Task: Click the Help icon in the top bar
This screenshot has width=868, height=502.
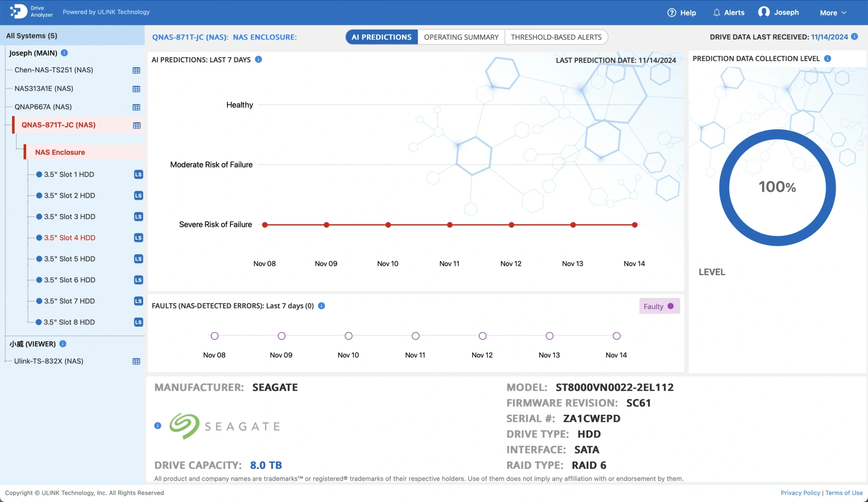Action: (x=672, y=12)
